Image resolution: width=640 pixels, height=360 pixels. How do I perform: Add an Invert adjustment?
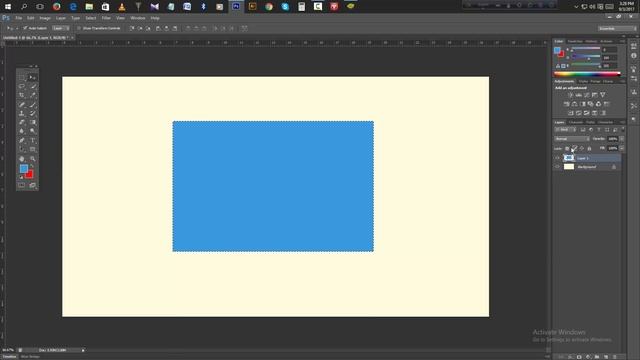(571, 113)
